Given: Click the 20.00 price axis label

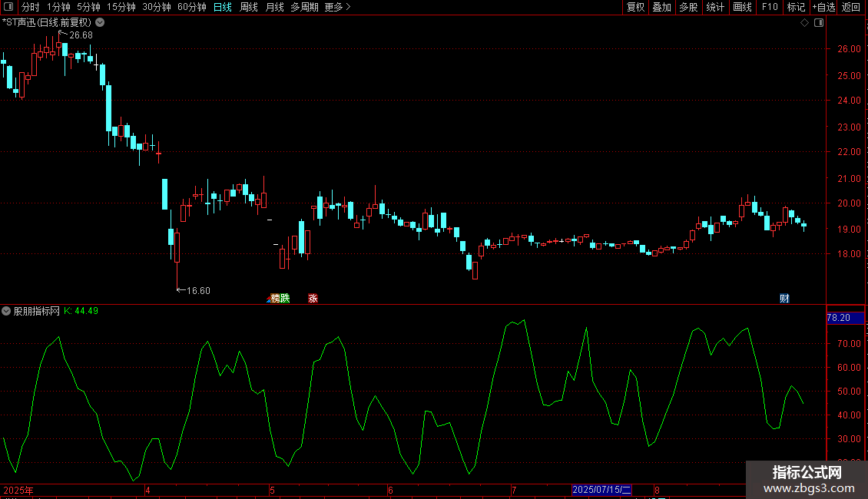Looking at the screenshot, I should (x=849, y=203).
